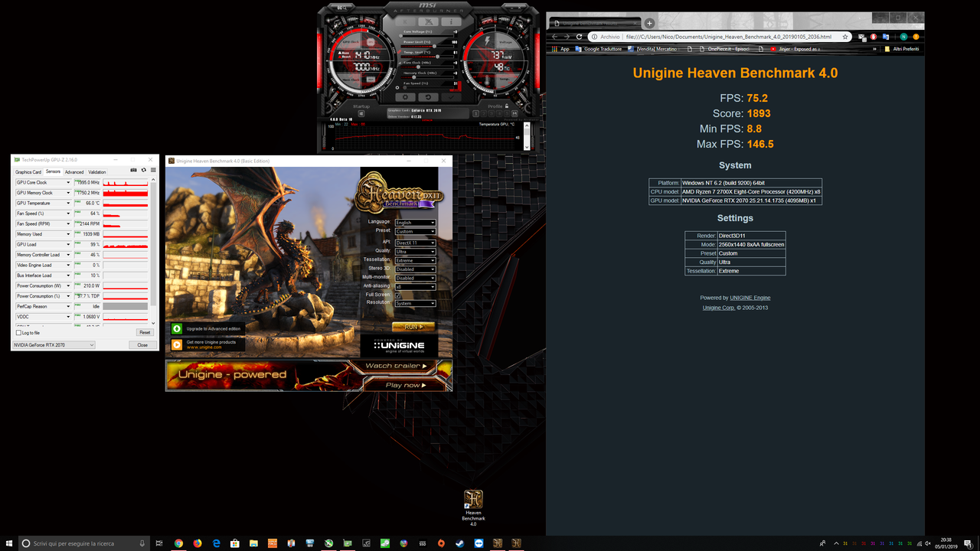
Task: Click the Watch trailer button
Action: click(x=395, y=367)
